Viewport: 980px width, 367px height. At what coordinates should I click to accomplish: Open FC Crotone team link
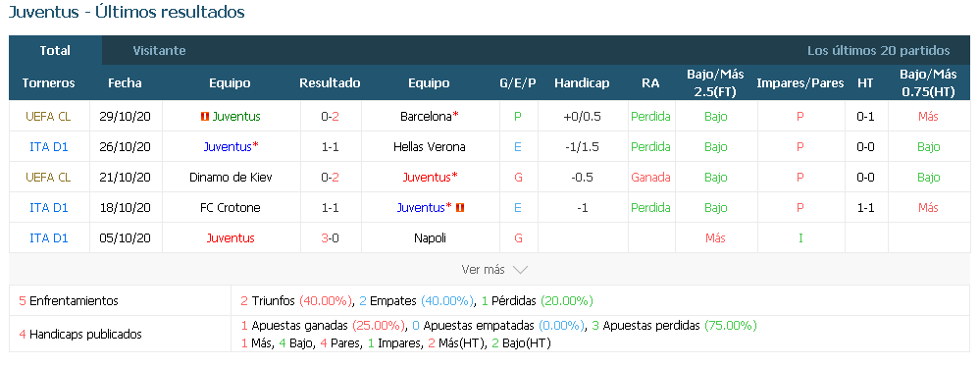pos(231,208)
